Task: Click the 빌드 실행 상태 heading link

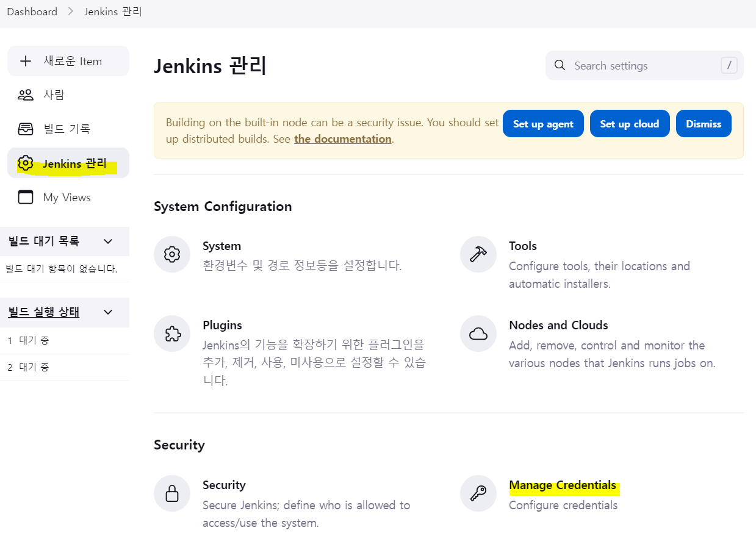Action: [x=44, y=312]
